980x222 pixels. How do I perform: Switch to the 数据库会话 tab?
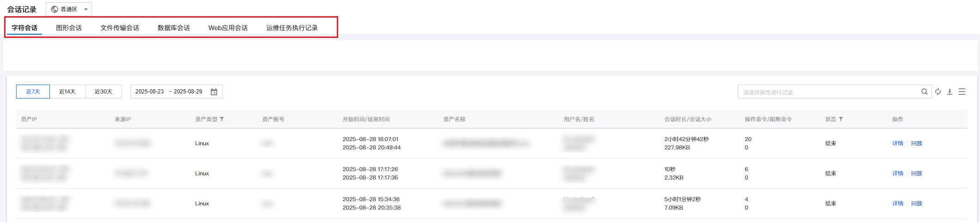tap(174, 28)
